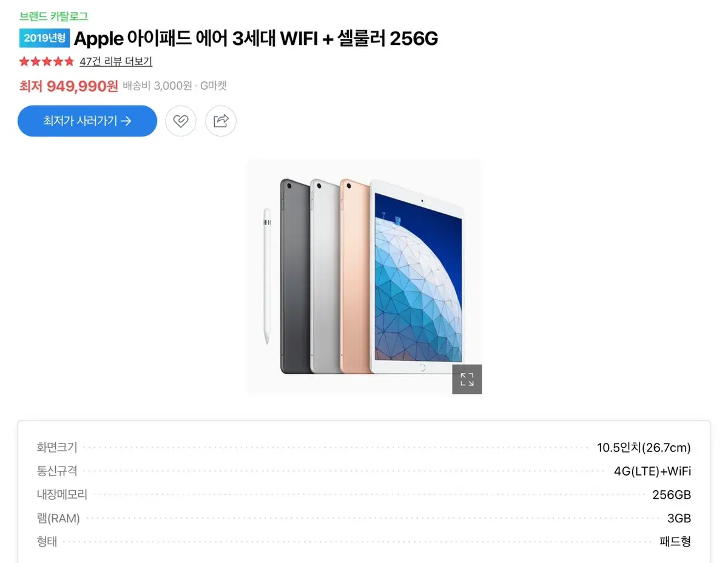Click the share icon button
728x563 pixels.
click(221, 121)
